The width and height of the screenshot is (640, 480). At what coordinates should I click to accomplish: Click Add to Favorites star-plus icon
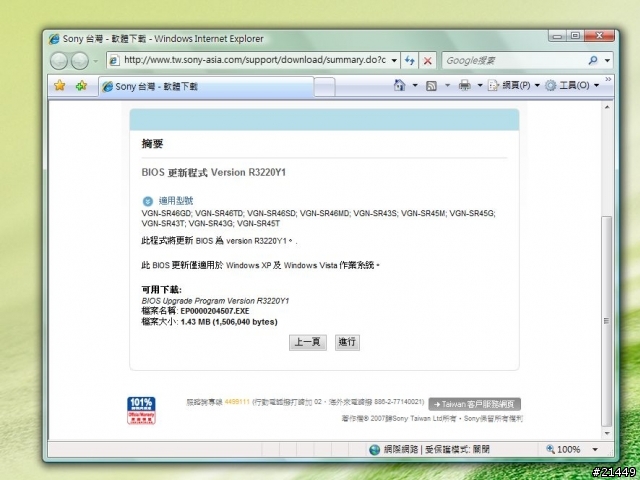click(x=81, y=85)
